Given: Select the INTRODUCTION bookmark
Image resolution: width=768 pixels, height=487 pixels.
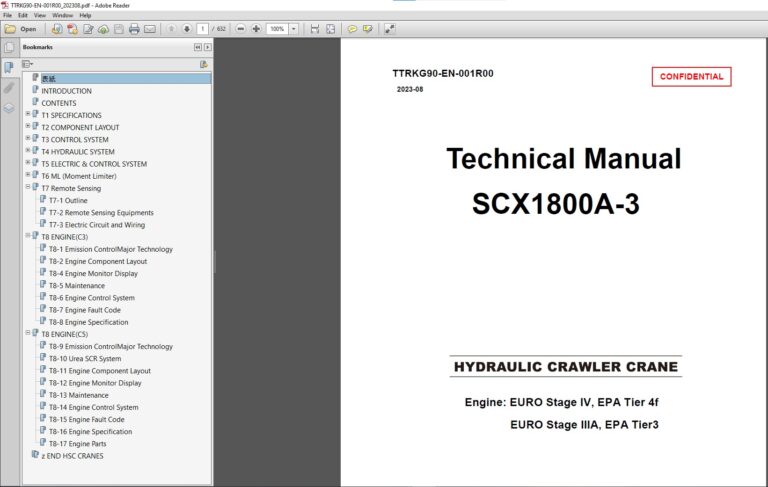Looking at the screenshot, I should click(67, 91).
